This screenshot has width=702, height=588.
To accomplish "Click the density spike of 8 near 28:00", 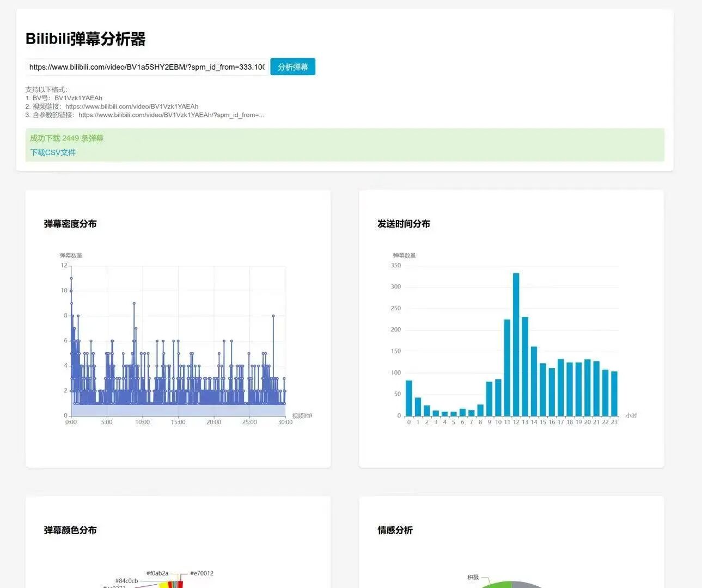I will click(273, 316).
